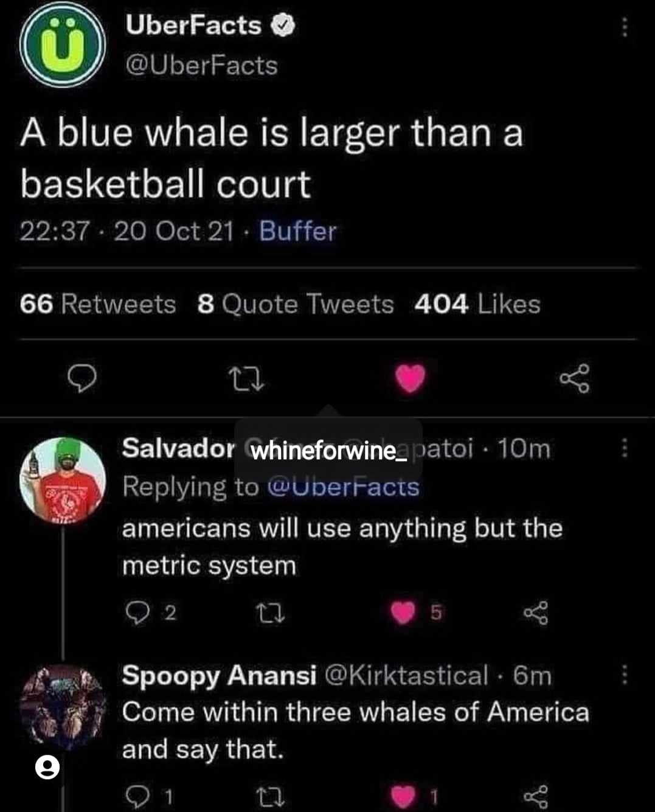Share Spoopy Ansi's three whales reply

(536, 796)
